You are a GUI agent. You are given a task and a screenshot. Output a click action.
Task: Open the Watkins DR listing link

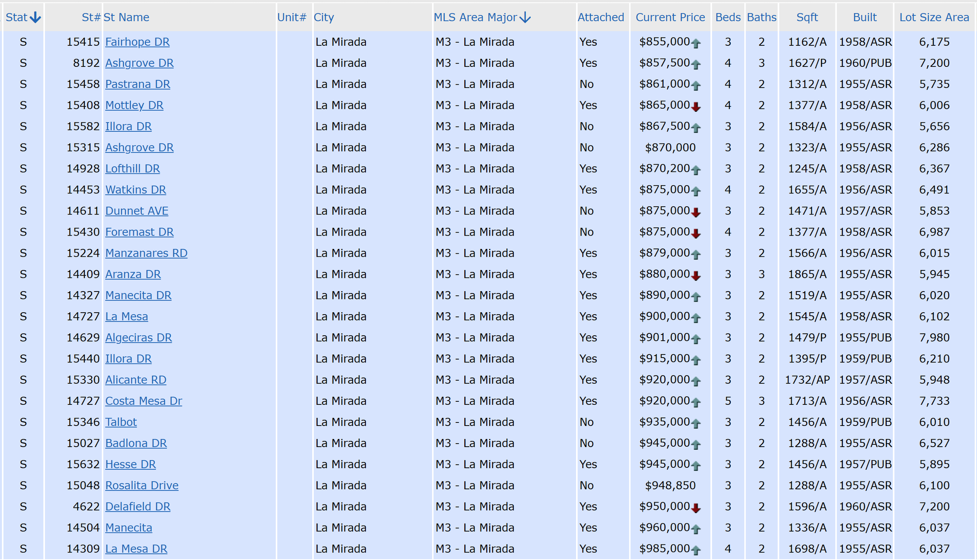tap(136, 190)
